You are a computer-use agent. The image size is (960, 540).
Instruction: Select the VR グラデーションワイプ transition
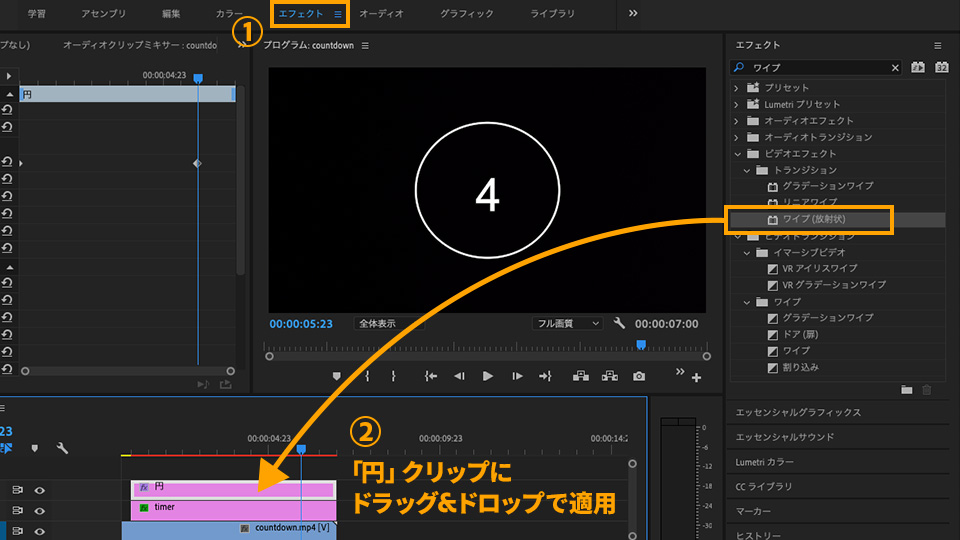(834, 285)
